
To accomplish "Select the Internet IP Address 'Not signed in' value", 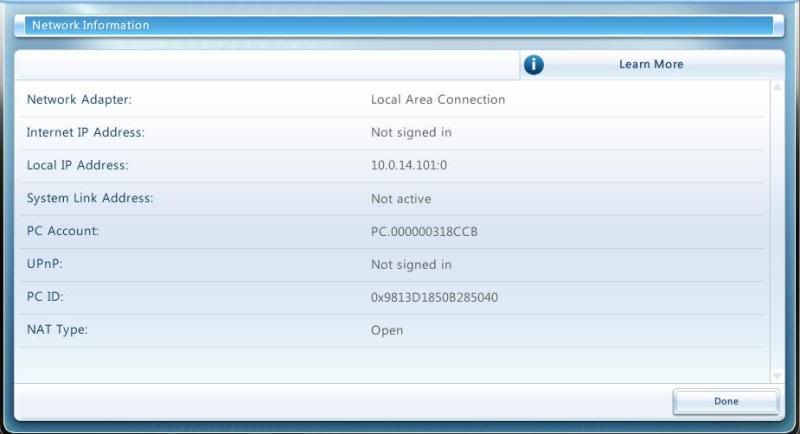I will [x=411, y=133].
